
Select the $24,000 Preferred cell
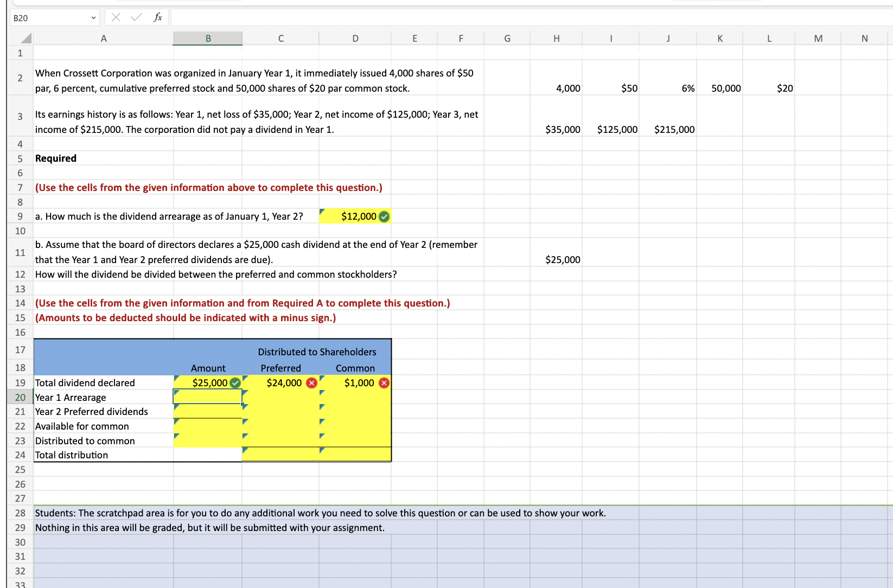(x=280, y=383)
